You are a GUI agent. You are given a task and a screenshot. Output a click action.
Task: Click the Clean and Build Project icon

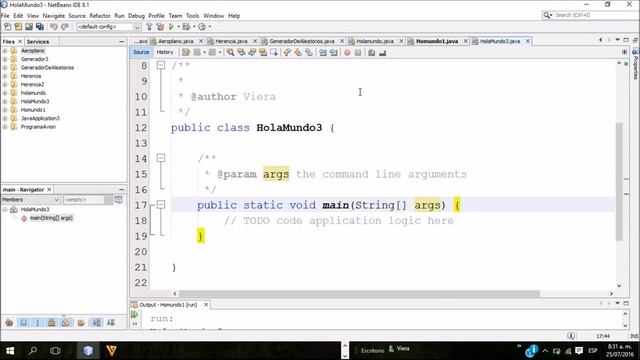[x=160, y=27]
